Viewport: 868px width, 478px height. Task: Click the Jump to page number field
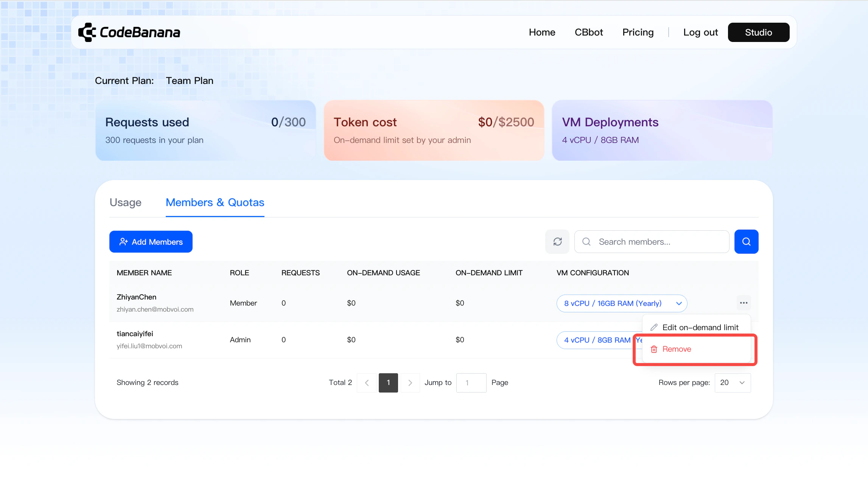tap(471, 383)
